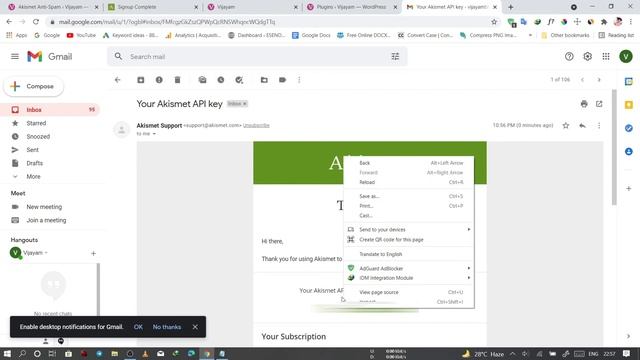Click Unsubscribe link
The width and height of the screenshot is (640, 360).
(256, 126)
